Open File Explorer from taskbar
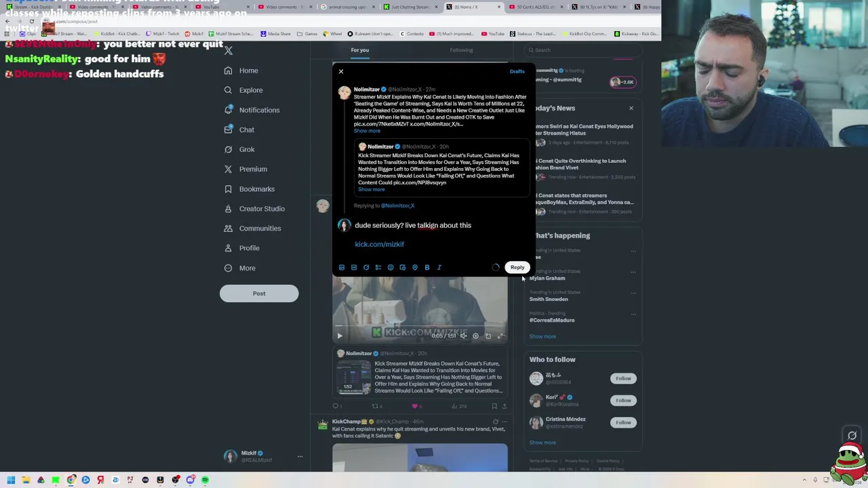The height and width of the screenshot is (488, 868). pos(26,480)
